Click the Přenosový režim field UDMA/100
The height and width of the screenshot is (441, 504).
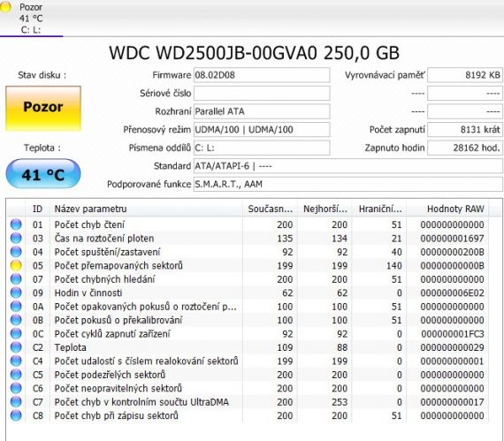click(262, 130)
